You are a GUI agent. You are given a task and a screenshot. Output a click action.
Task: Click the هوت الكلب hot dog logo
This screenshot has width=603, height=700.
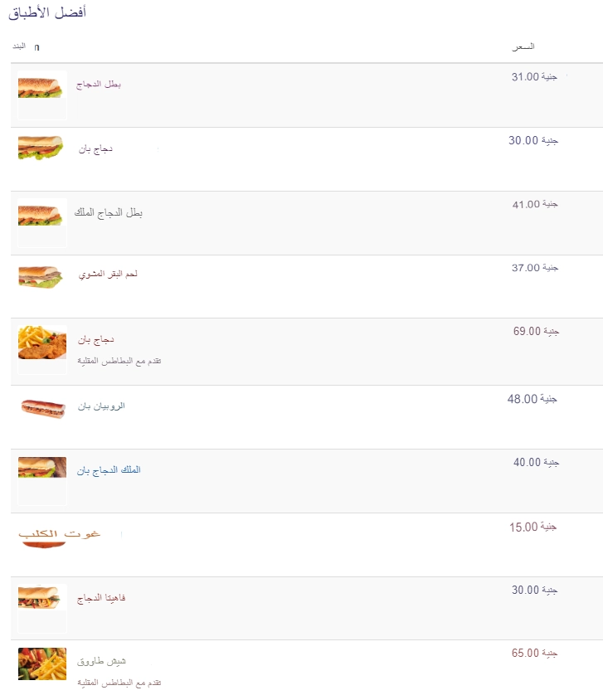pyautogui.click(x=60, y=537)
